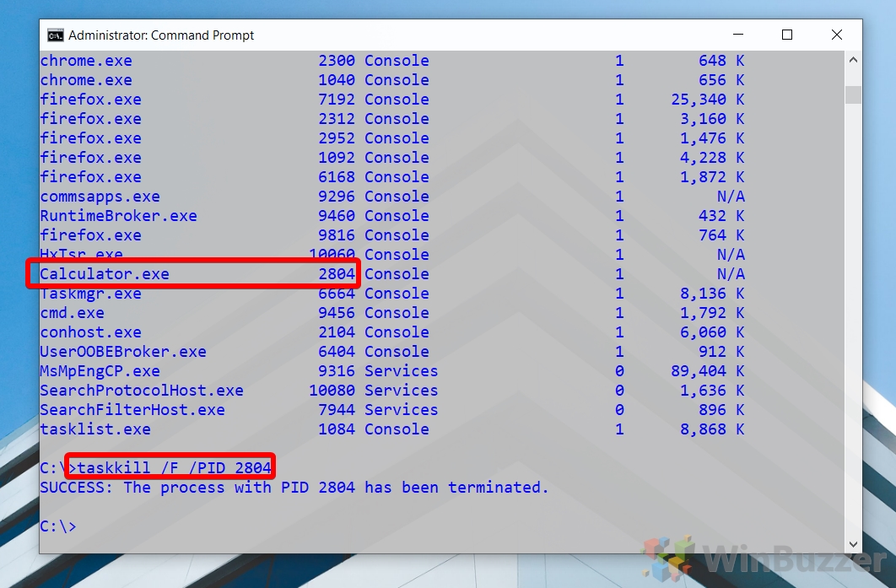Click the chrome.exe row with PID 1040
896x588 pixels.
(x=392, y=80)
